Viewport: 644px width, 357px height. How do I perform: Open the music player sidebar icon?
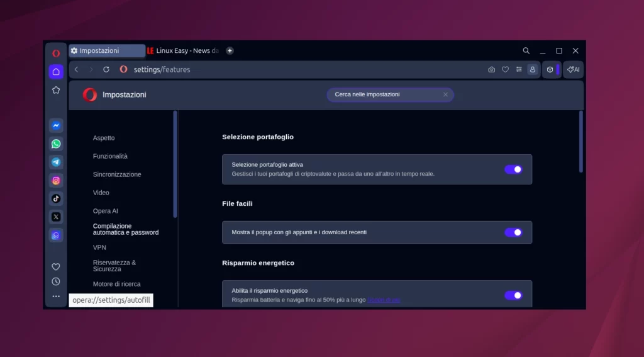(56, 235)
